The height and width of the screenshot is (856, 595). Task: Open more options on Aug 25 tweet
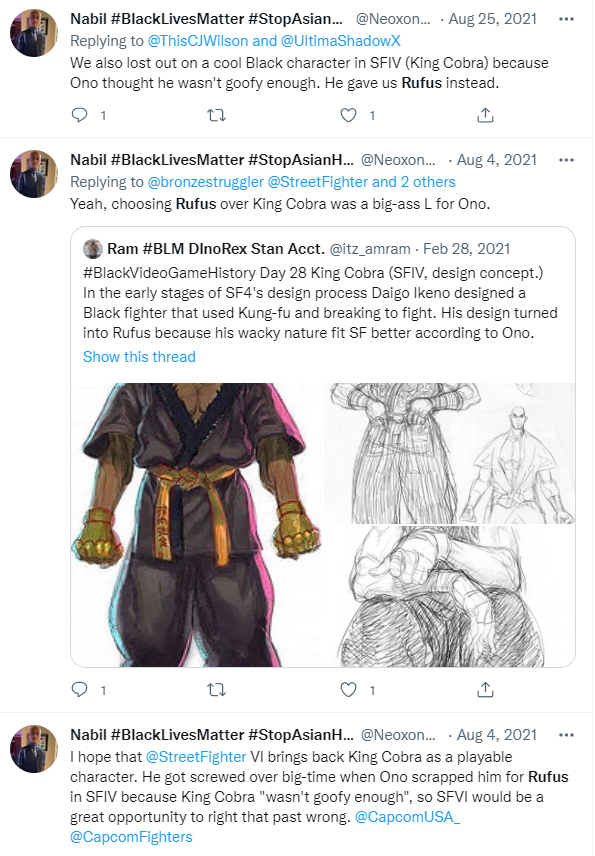tap(566, 19)
